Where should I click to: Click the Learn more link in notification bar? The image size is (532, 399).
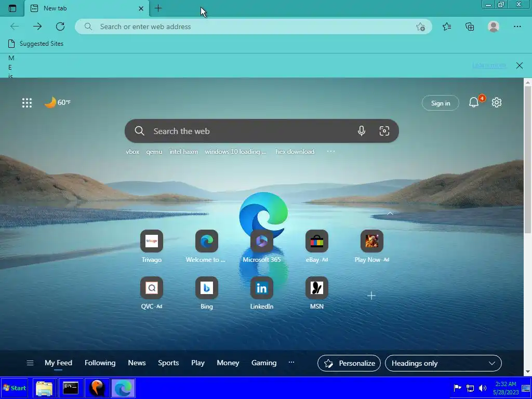coord(489,65)
